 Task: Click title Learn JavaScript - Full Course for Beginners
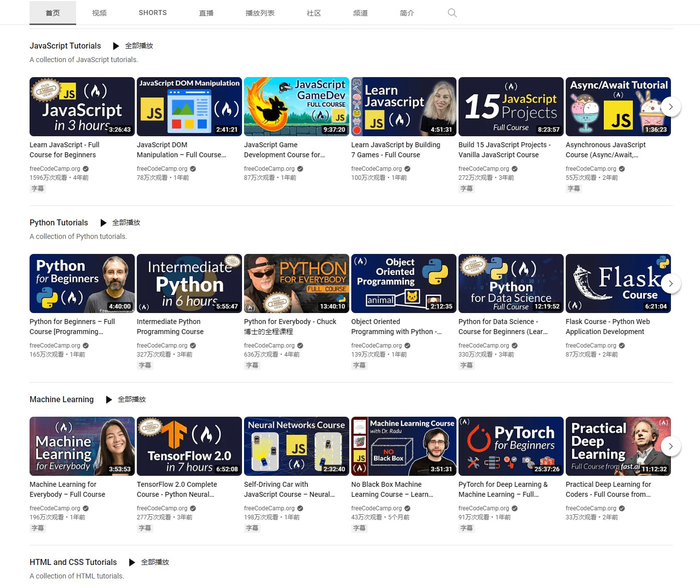[x=65, y=150]
